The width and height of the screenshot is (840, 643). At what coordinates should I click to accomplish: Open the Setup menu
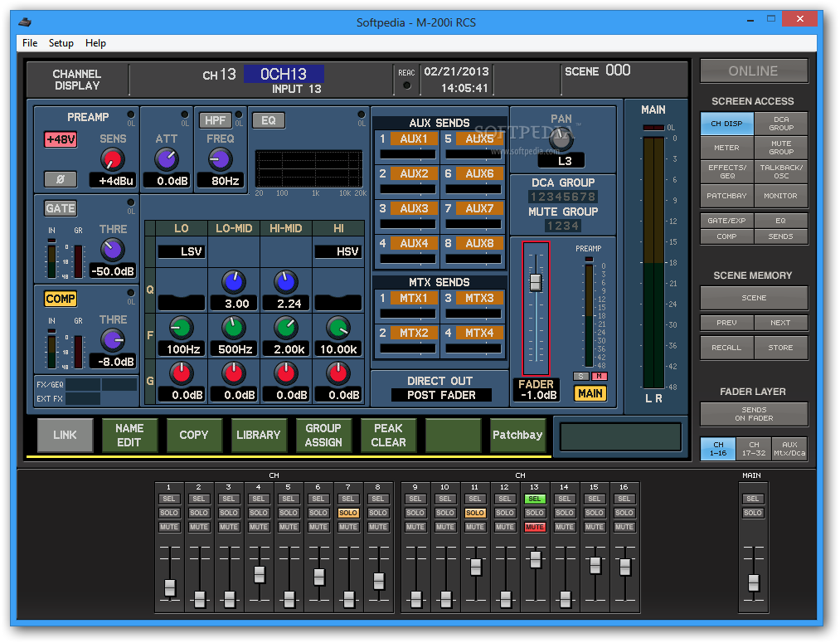(61, 43)
